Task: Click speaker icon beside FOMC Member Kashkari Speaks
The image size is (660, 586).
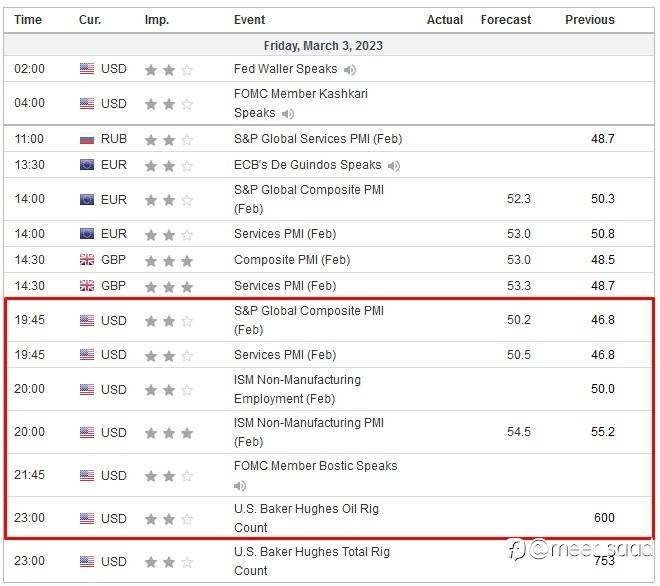Action: pos(288,114)
